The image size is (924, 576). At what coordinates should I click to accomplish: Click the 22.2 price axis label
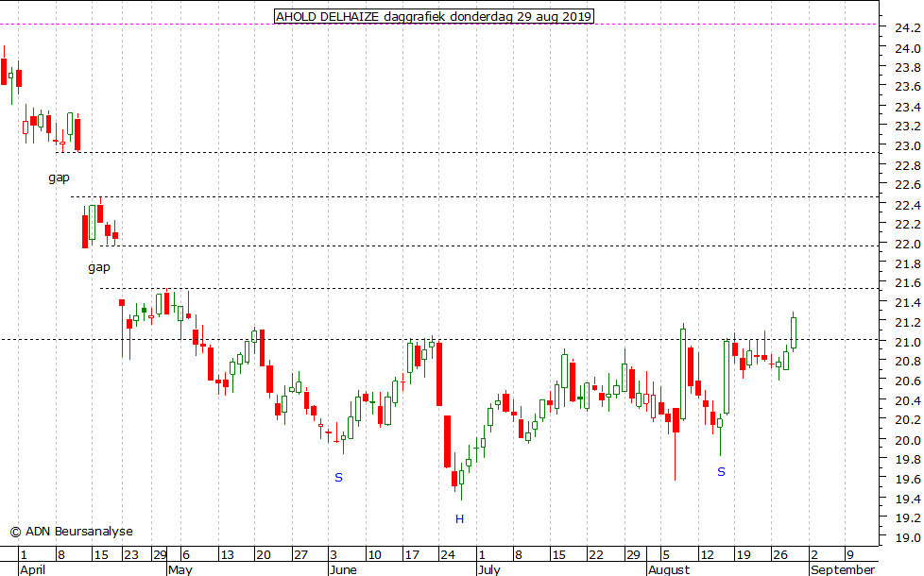[x=908, y=225]
